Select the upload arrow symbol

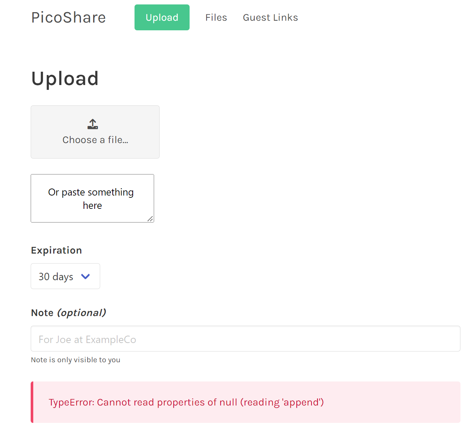tap(92, 122)
